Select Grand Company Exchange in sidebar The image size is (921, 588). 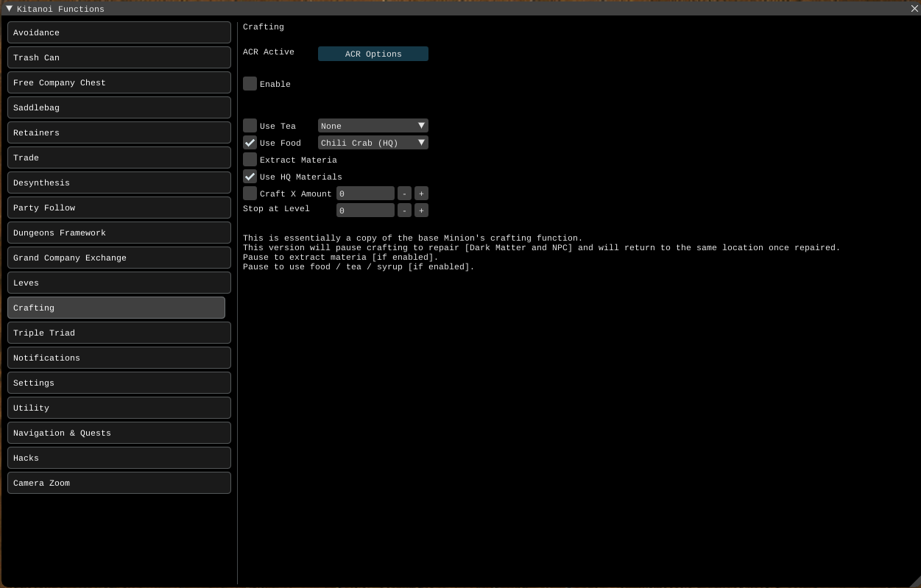point(119,258)
